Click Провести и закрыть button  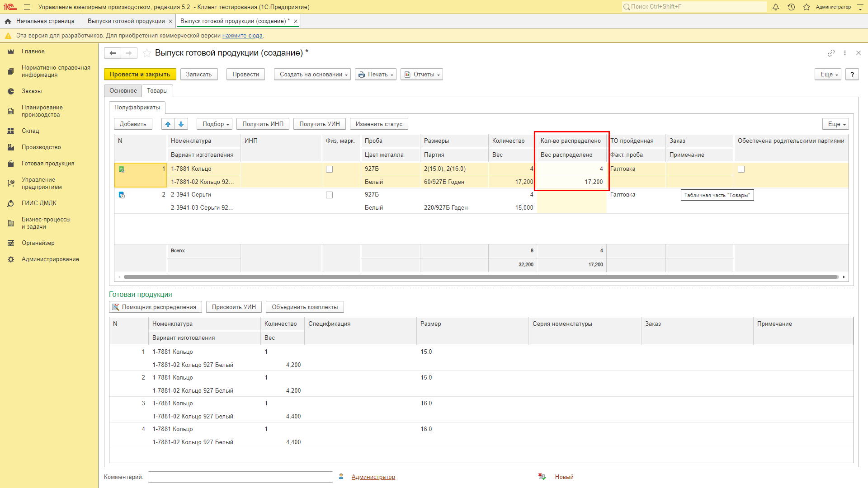(x=140, y=75)
